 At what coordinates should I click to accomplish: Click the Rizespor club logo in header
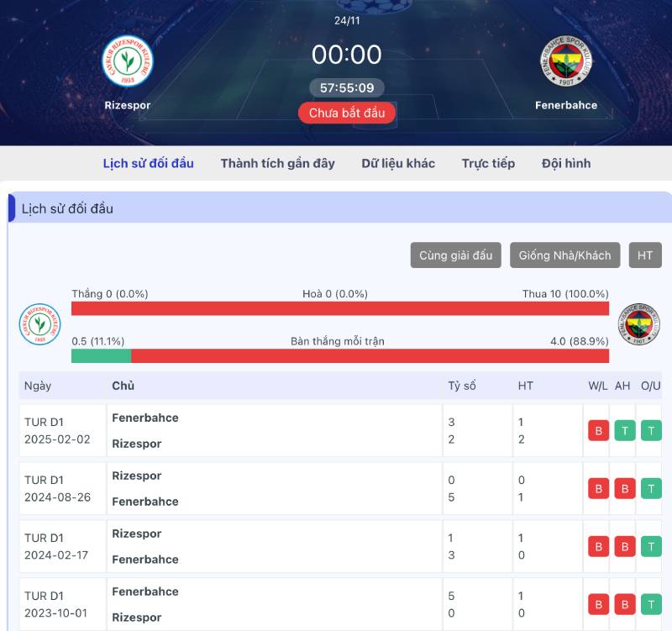128,60
